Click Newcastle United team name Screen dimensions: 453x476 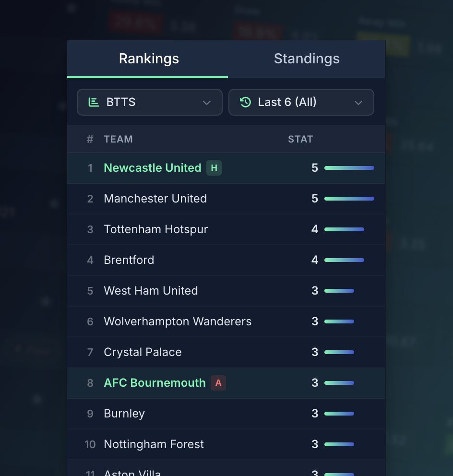tap(152, 168)
